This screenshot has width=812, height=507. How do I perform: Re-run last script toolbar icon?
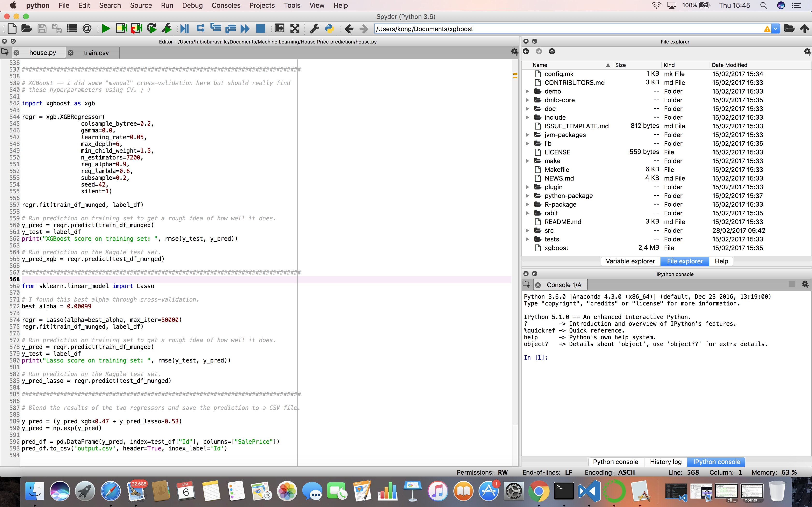[x=152, y=29]
